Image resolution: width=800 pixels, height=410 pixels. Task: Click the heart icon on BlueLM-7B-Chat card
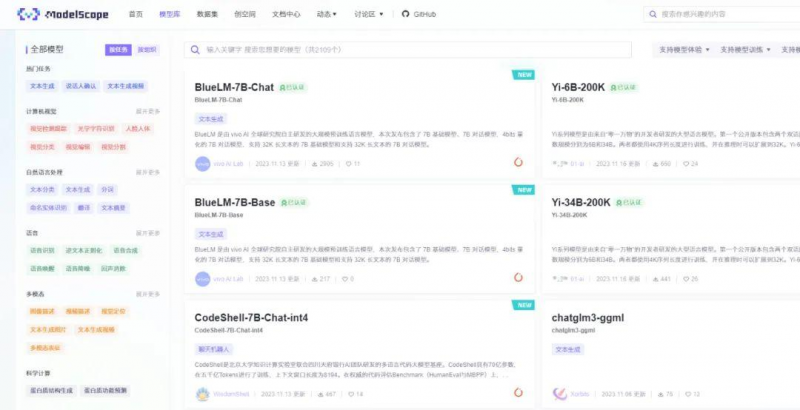coord(348,164)
